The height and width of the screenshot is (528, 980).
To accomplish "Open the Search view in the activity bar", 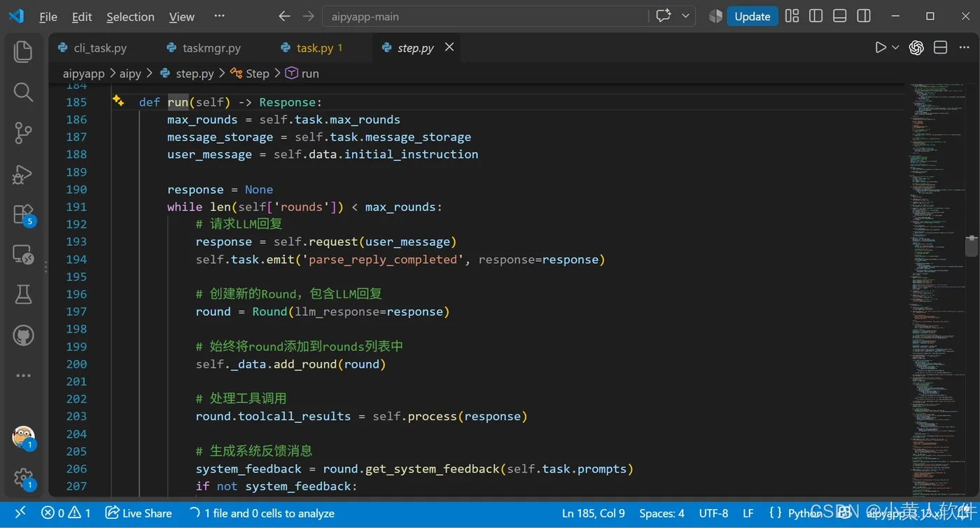I will (x=23, y=92).
